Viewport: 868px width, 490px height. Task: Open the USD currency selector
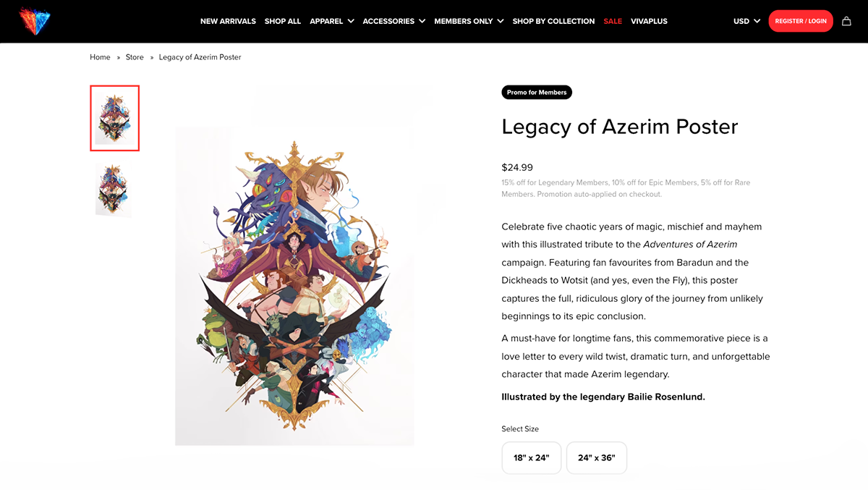747,21
